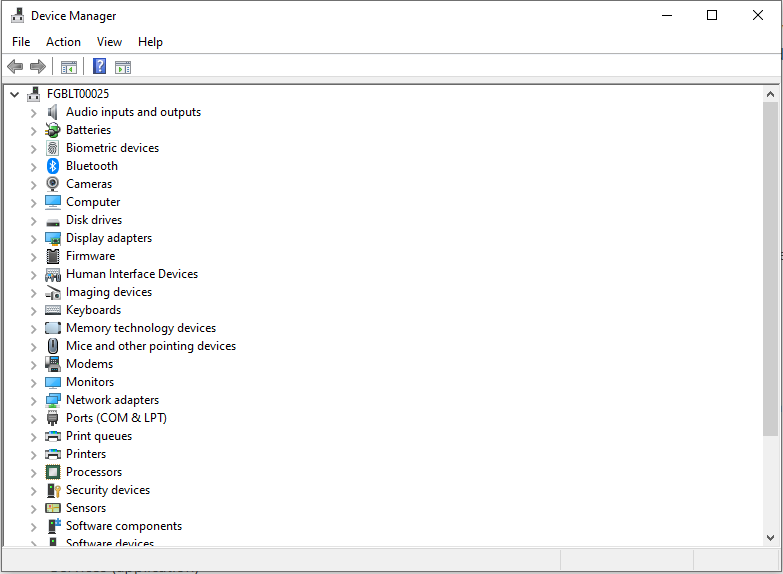Select the Imaging devices label
783x574 pixels.
pos(109,292)
